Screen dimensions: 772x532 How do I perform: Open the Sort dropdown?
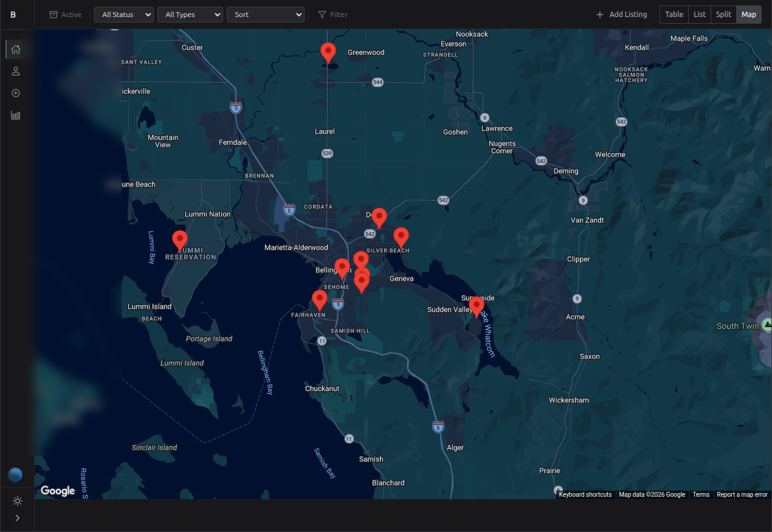point(265,14)
